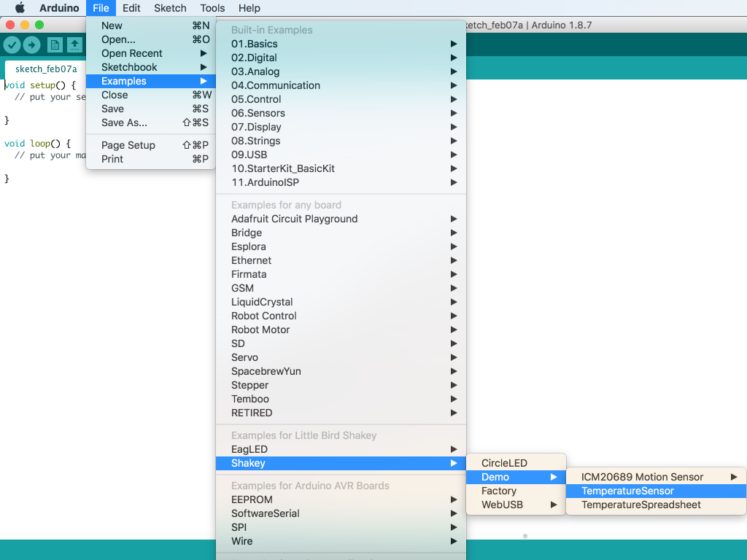Open SD examples submenu
Screen dimensions: 747x560
[x=341, y=343]
